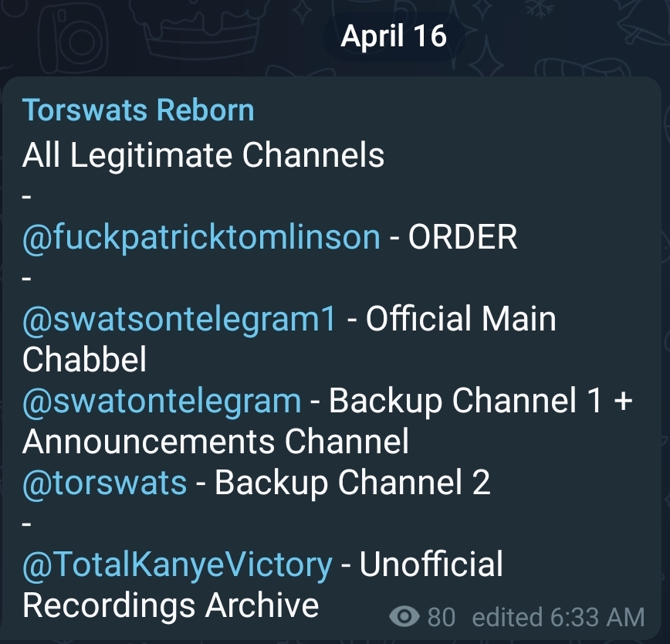
Task: Follow the @swatontelegram mention link
Action: 162,402
